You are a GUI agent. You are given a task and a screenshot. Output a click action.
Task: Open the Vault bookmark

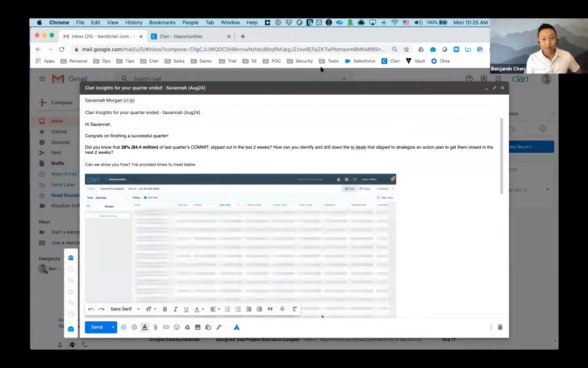coord(415,61)
